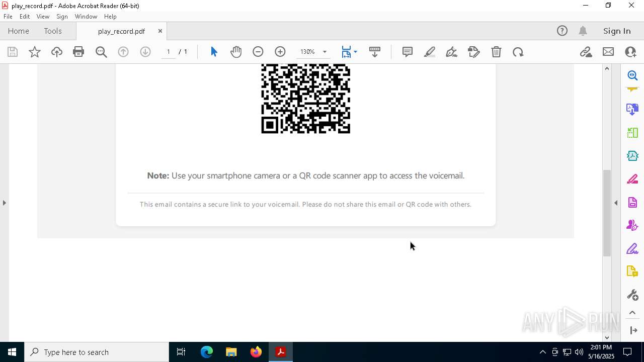Viewport: 644px width, 362px height.
Task: Click the page number field
Action: point(168,52)
